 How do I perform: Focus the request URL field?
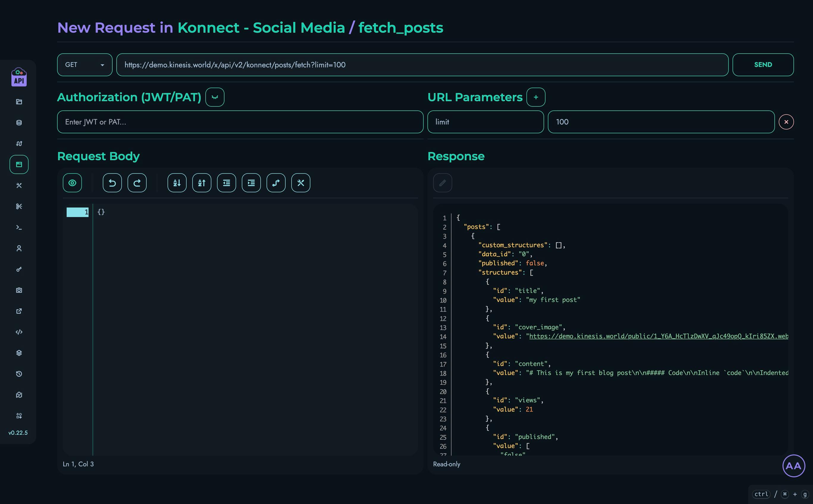(422, 65)
